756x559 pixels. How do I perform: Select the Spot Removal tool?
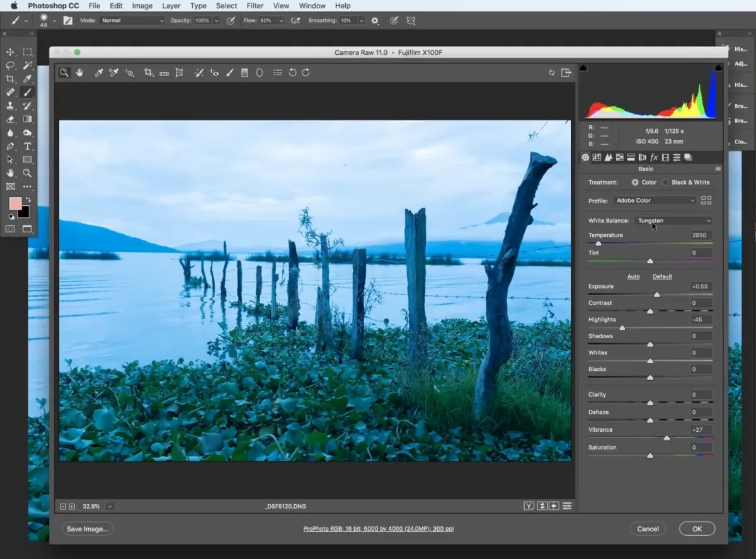[x=200, y=72]
